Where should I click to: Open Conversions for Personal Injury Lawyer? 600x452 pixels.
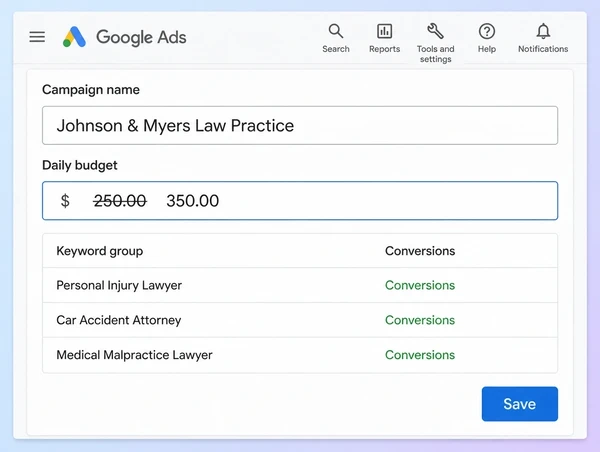(420, 285)
